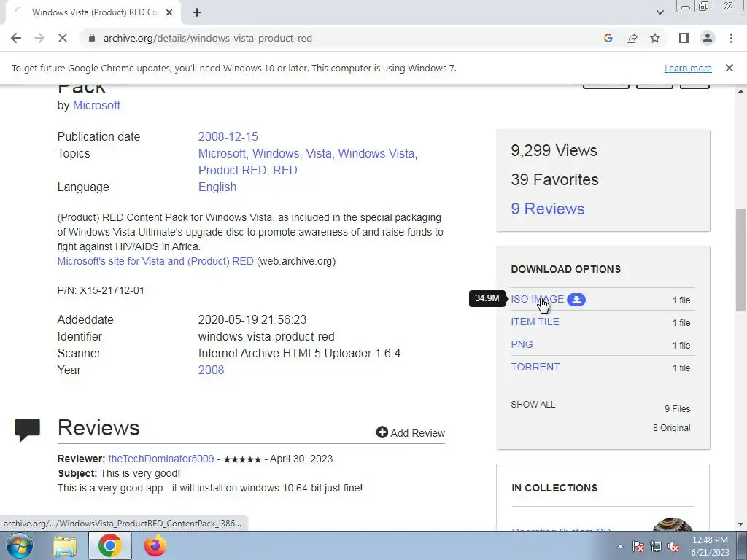Screen dimensions: 747x560
Task: Click the Chrome taskbar icon
Action: (109, 545)
